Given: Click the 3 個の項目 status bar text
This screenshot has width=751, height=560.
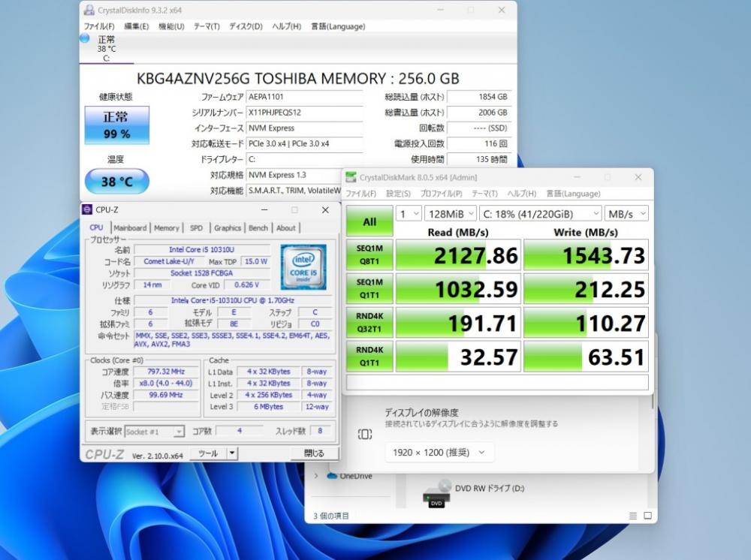Looking at the screenshot, I should coord(331,516).
